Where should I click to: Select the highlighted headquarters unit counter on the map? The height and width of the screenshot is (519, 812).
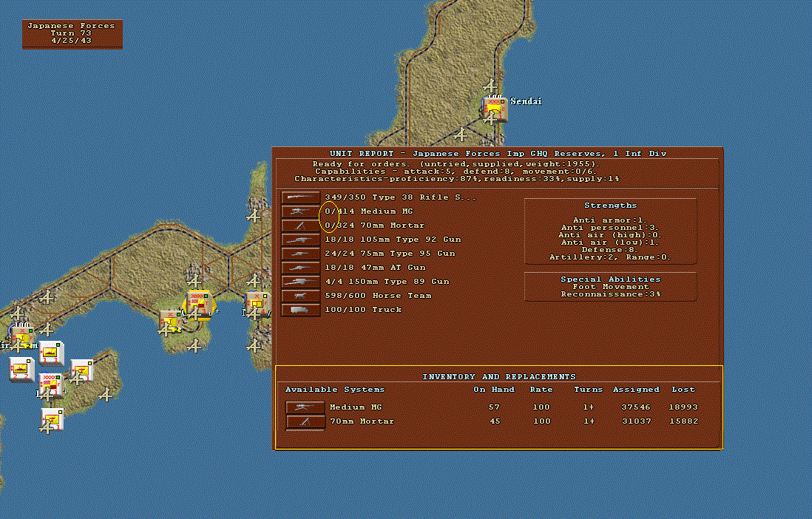200,304
